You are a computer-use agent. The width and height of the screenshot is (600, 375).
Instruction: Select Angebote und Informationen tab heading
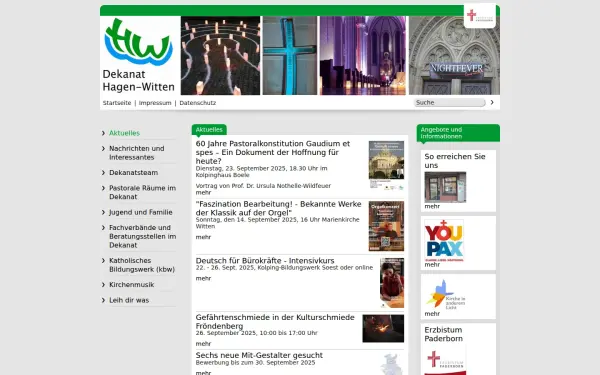[458, 133]
